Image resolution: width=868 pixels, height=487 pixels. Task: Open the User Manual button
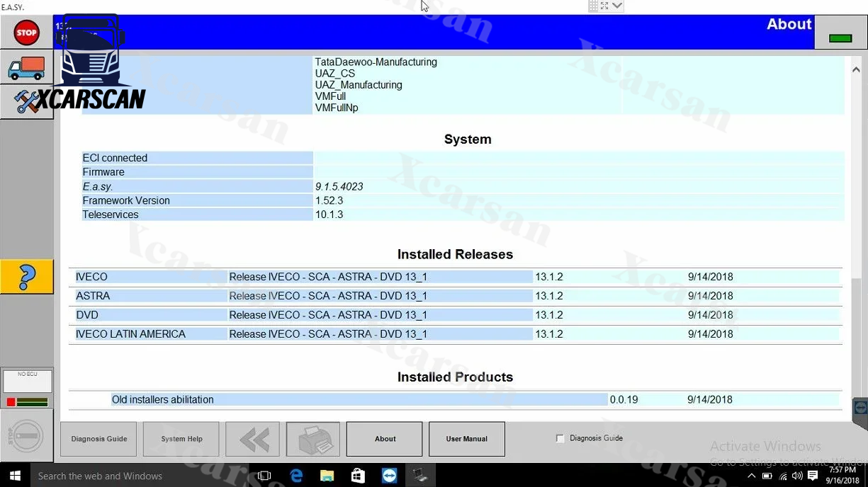pos(467,439)
